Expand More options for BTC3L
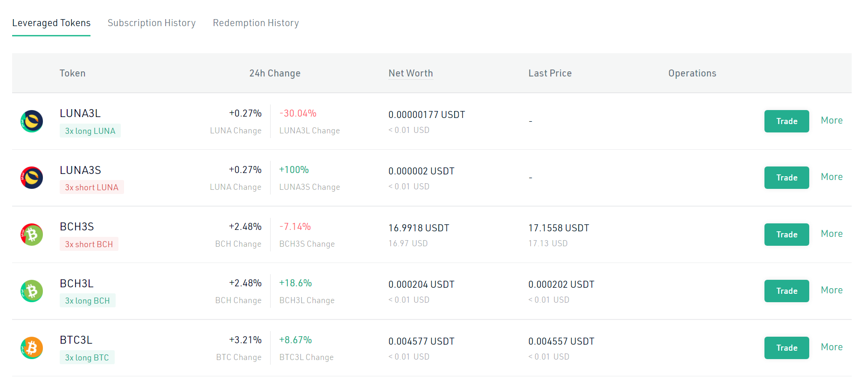This screenshot has height=381, width=868. 832,347
